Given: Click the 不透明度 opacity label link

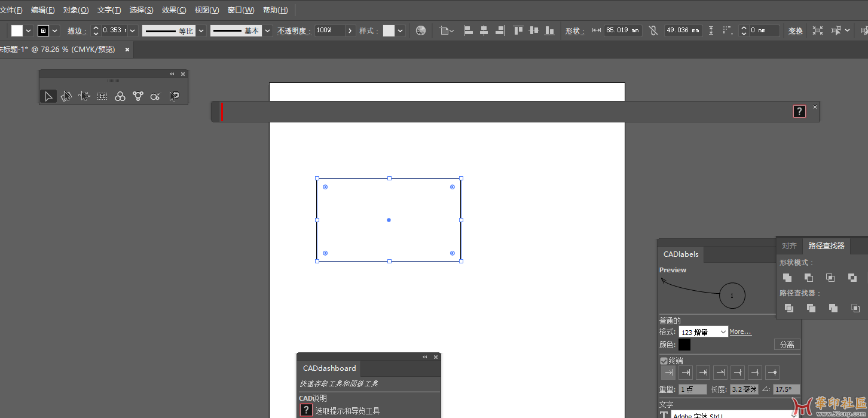Looking at the screenshot, I should pos(294,31).
